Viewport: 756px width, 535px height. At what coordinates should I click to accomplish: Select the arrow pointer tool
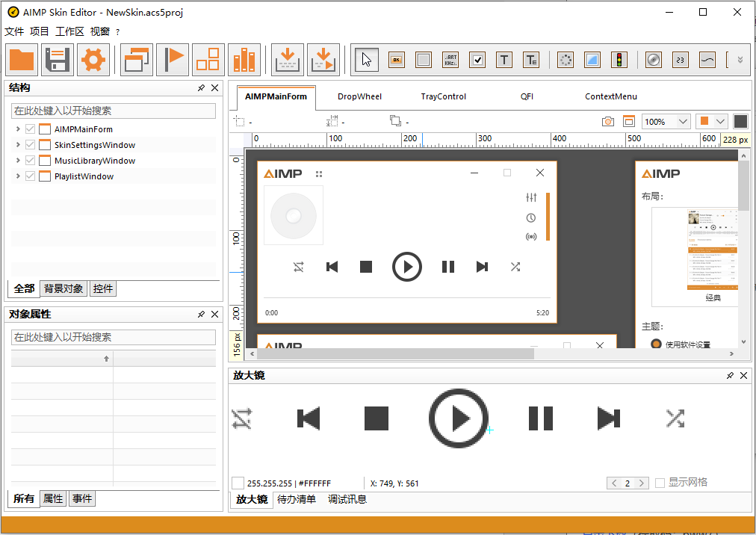[x=366, y=60]
